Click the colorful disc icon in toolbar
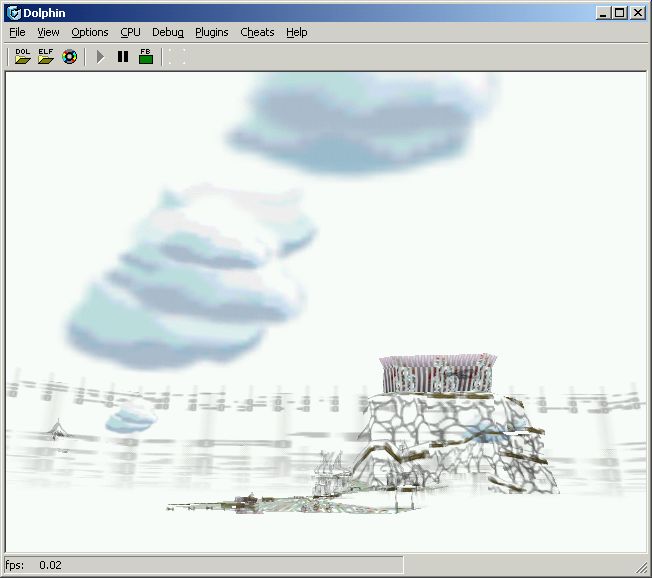652x578 pixels. [69, 56]
